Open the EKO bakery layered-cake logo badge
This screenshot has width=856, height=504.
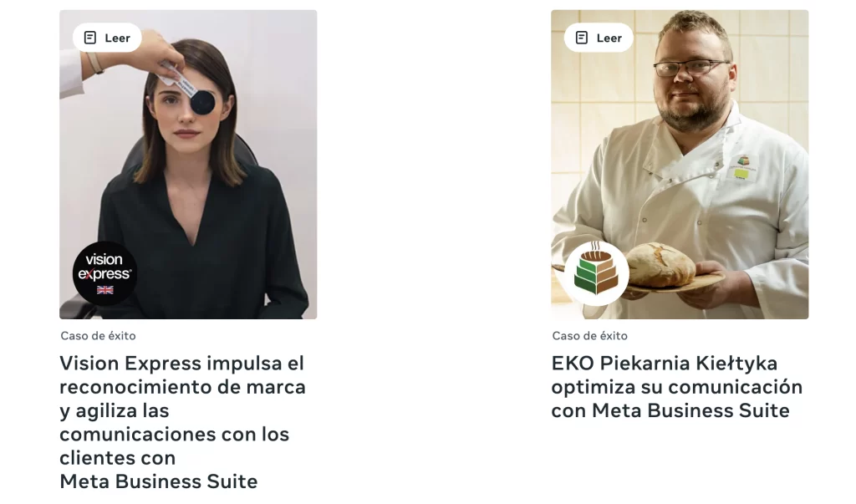pyautogui.click(x=596, y=273)
